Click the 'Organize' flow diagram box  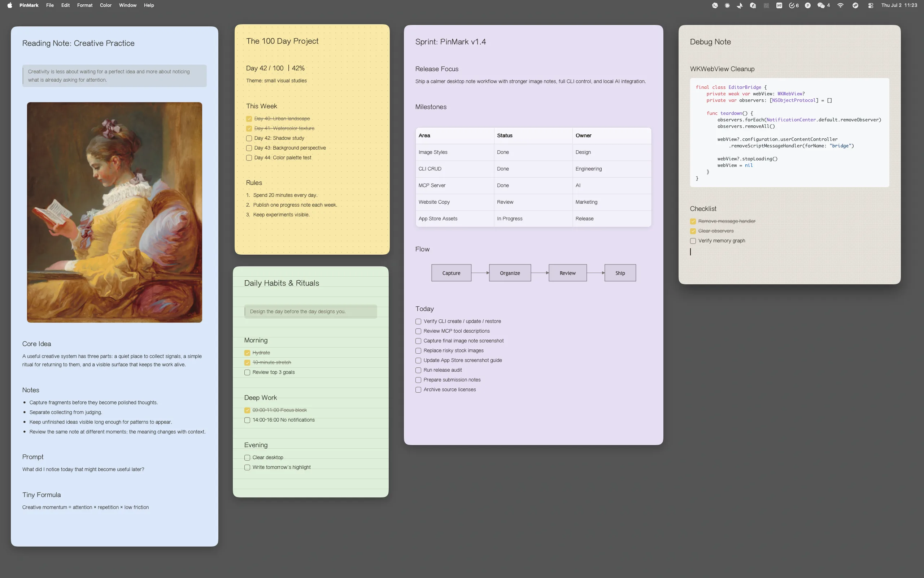(510, 273)
